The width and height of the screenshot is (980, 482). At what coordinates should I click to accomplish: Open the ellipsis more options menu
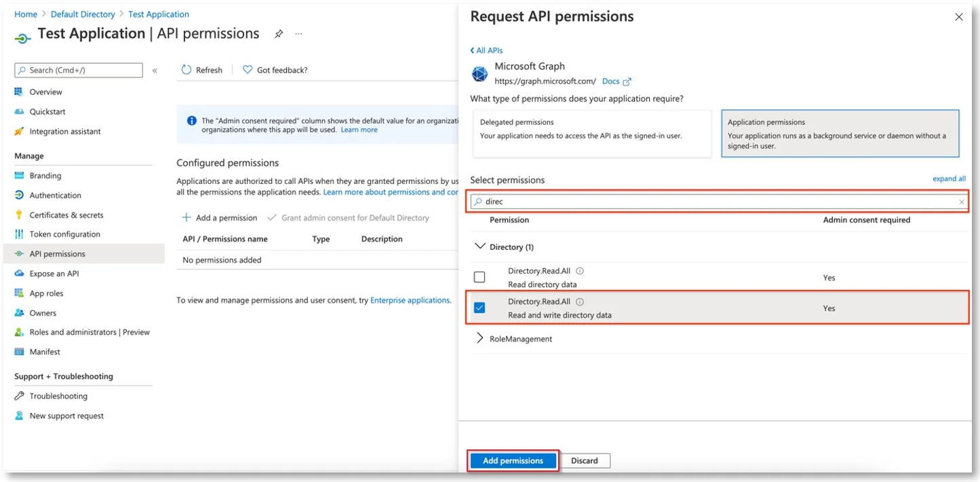pos(298,34)
